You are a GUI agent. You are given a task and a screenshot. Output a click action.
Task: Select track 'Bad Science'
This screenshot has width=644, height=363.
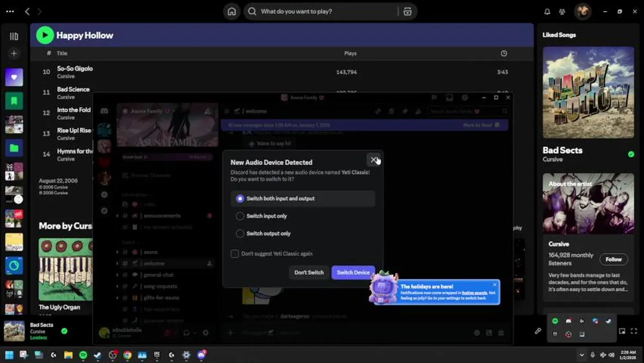[73, 89]
